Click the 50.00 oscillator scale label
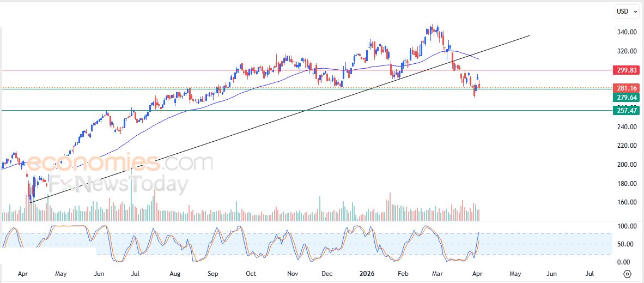This screenshot has width=644, height=283. click(x=627, y=244)
